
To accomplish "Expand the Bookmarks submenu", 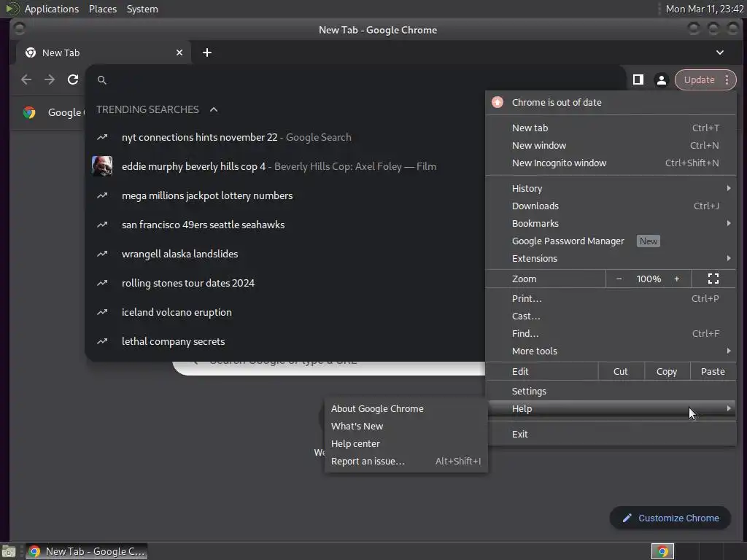I will point(611,223).
